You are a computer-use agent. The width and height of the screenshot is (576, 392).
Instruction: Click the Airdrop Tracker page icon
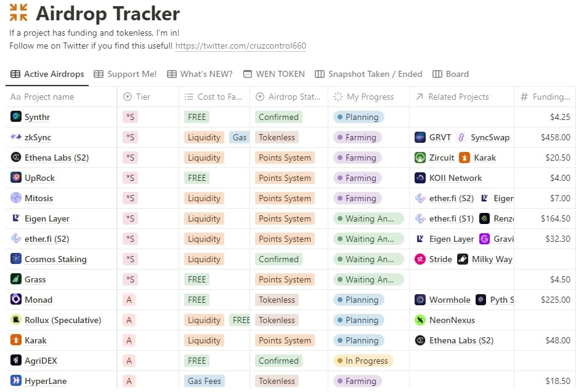[x=18, y=12]
